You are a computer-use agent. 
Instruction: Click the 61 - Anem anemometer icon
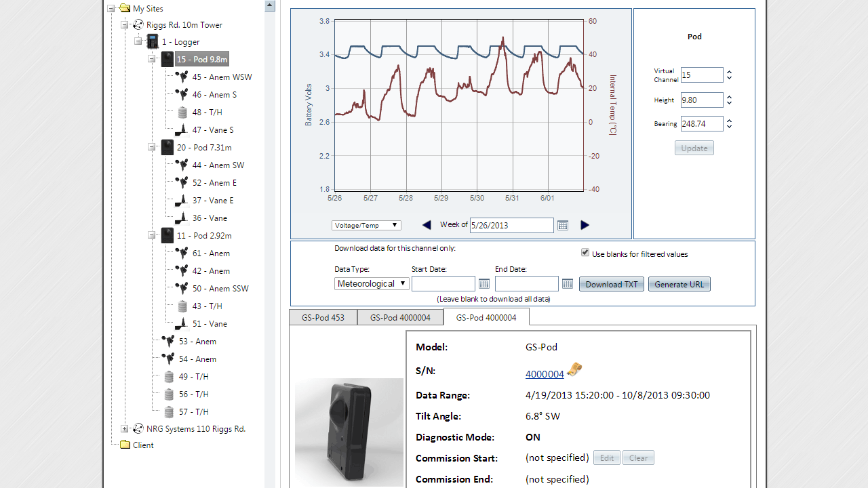(x=182, y=253)
